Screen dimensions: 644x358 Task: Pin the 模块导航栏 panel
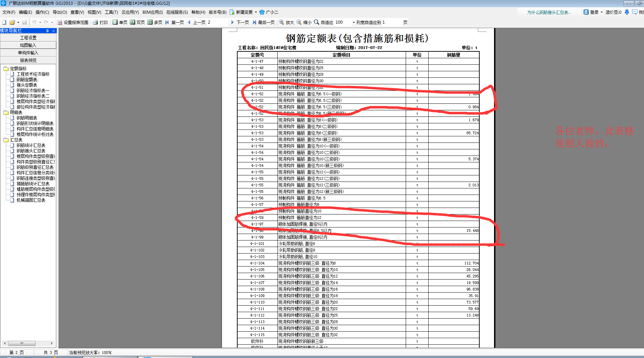coord(47,31)
